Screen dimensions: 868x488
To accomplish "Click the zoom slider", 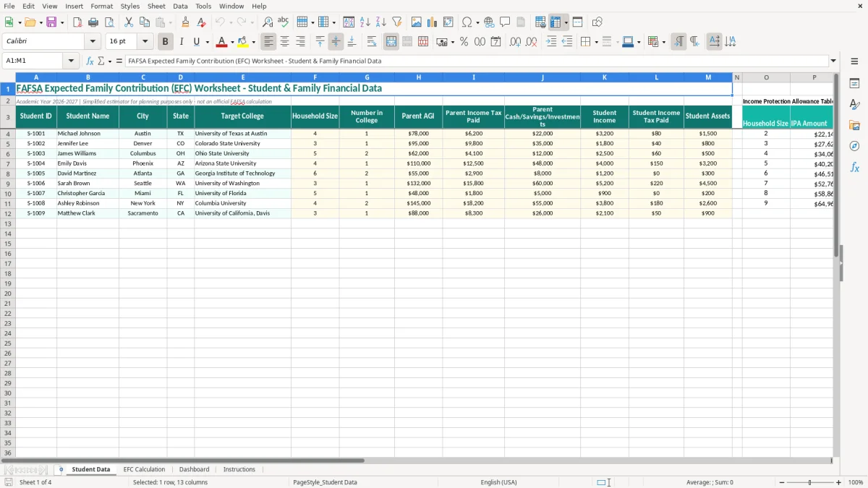I will coord(810,482).
